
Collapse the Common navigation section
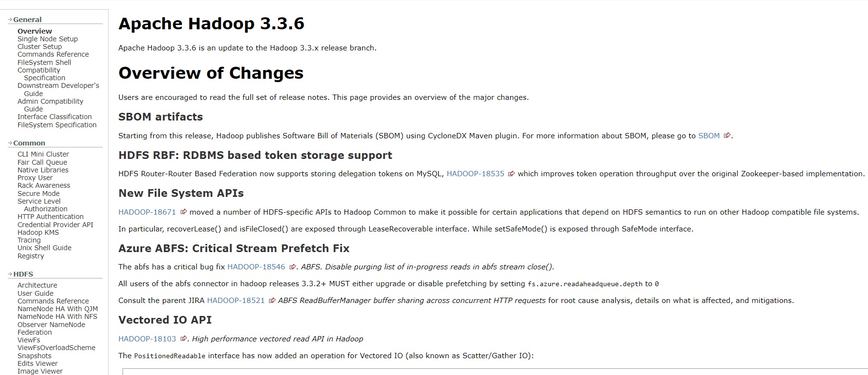coord(9,143)
